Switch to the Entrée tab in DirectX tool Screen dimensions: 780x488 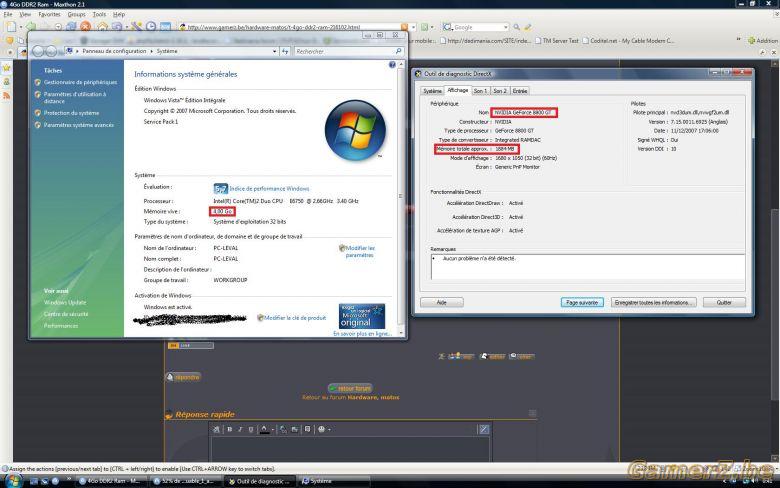[x=520, y=91]
